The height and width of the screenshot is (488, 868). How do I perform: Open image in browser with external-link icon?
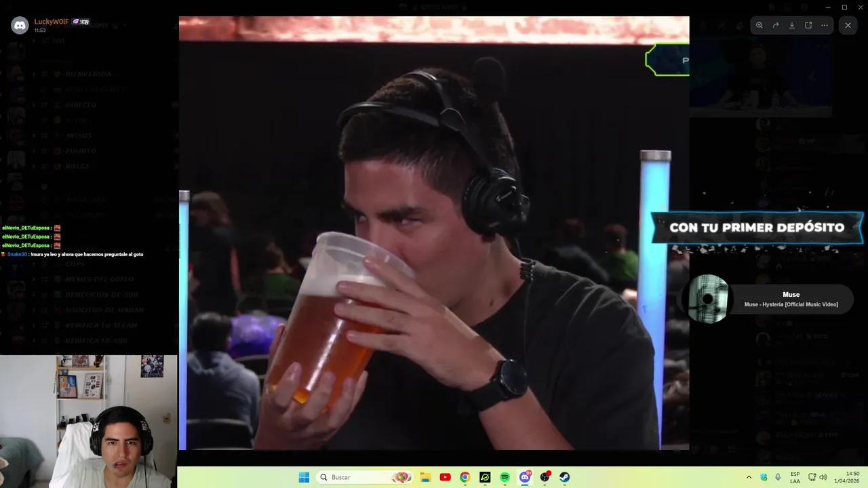coord(808,25)
